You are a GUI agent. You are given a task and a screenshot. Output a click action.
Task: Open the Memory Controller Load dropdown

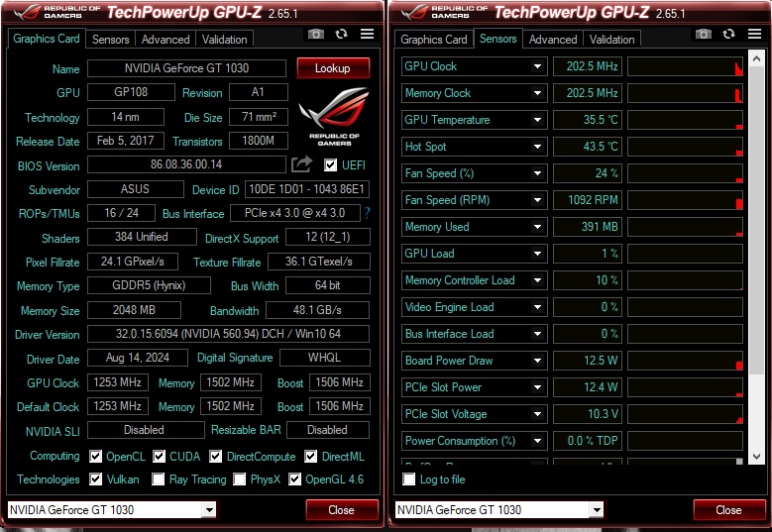click(538, 280)
